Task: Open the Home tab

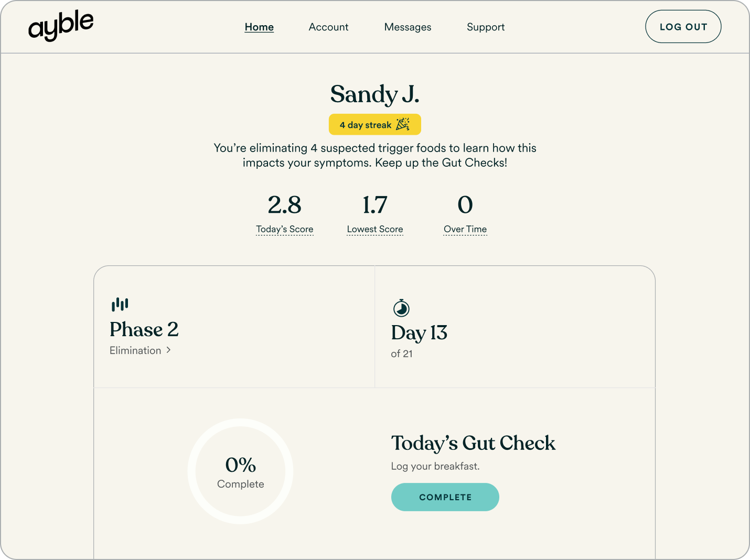Action: tap(259, 27)
